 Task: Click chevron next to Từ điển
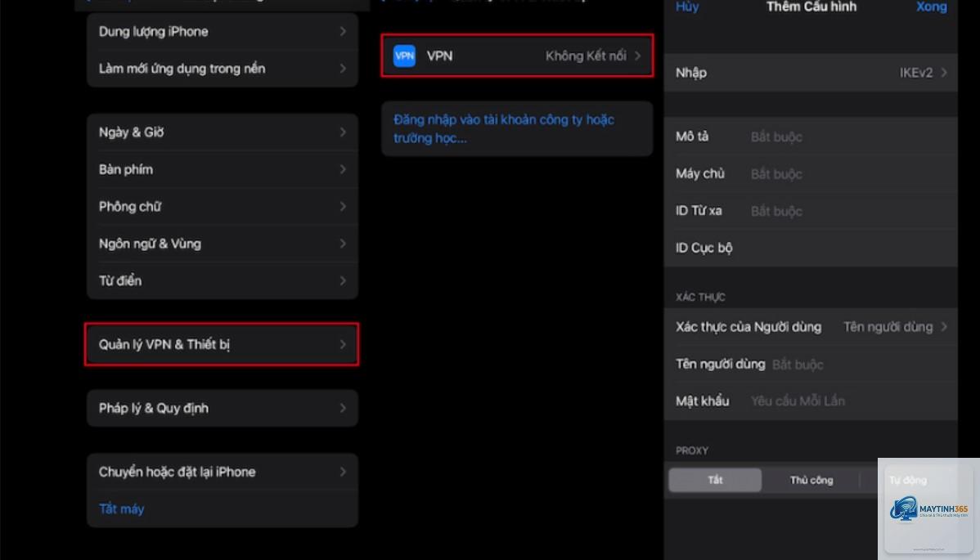click(343, 281)
